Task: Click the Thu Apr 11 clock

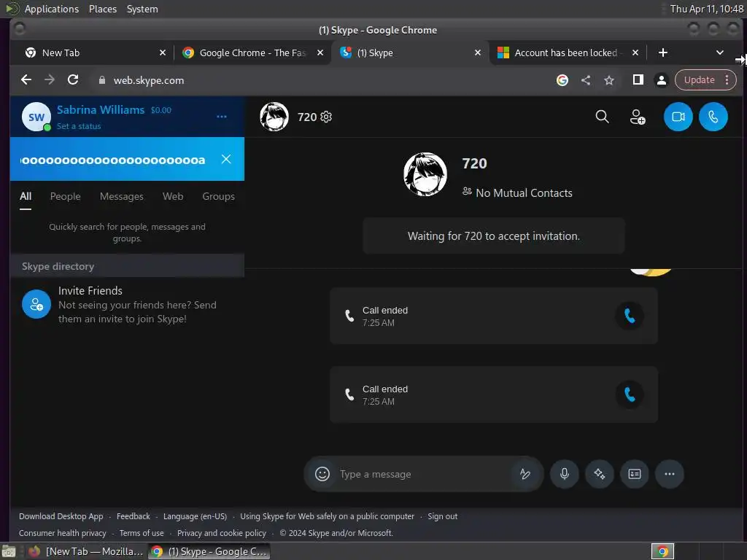Action: point(706,9)
